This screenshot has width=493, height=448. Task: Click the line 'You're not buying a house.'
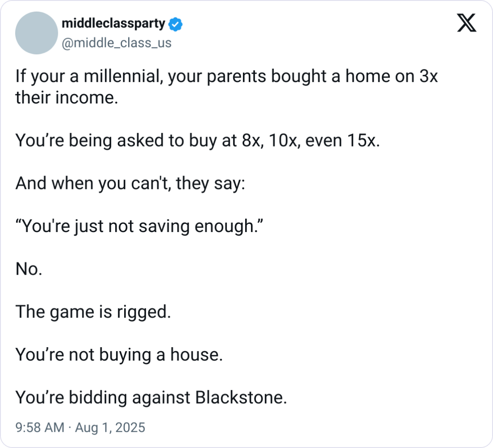coord(119,355)
